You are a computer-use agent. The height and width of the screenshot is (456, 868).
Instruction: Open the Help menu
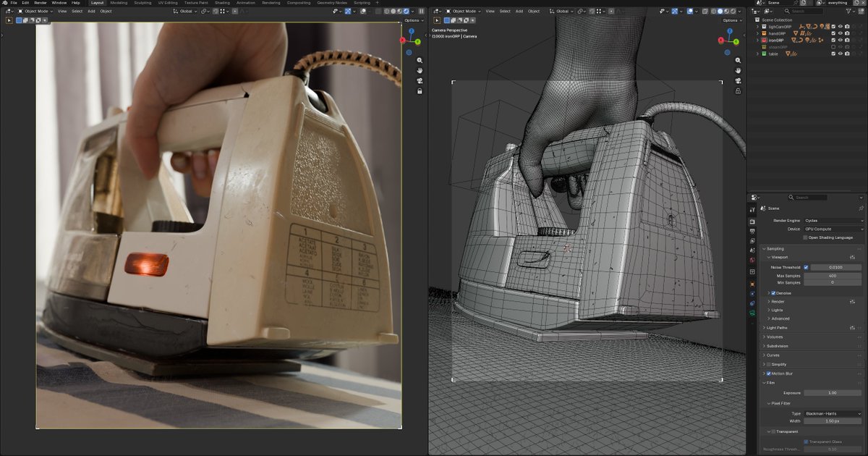pyautogui.click(x=76, y=3)
